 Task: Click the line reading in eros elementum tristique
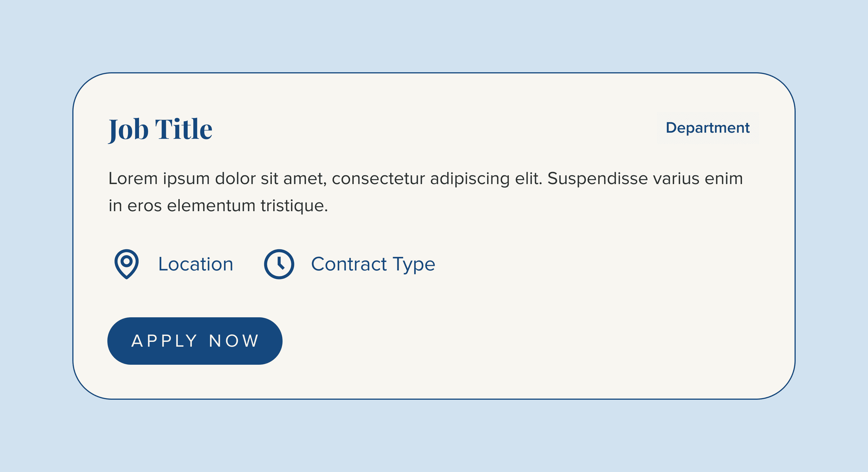coord(218,205)
